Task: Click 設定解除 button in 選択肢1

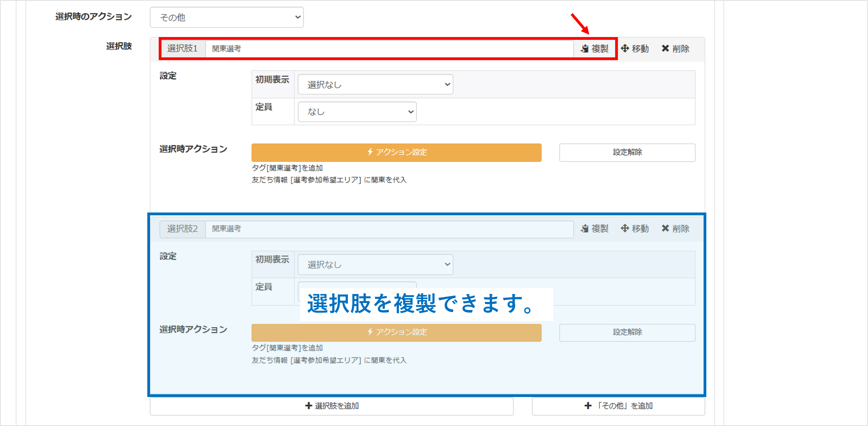Action: click(627, 152)
